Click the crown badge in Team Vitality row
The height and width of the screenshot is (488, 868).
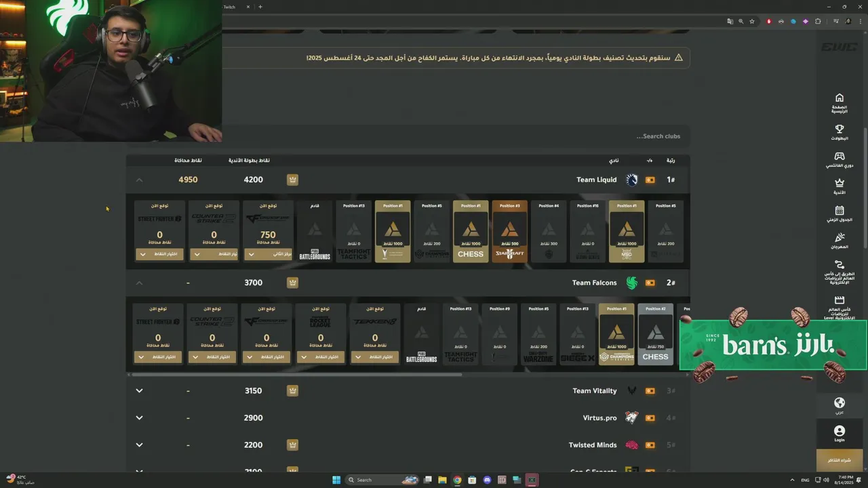[x=292, y=391]
